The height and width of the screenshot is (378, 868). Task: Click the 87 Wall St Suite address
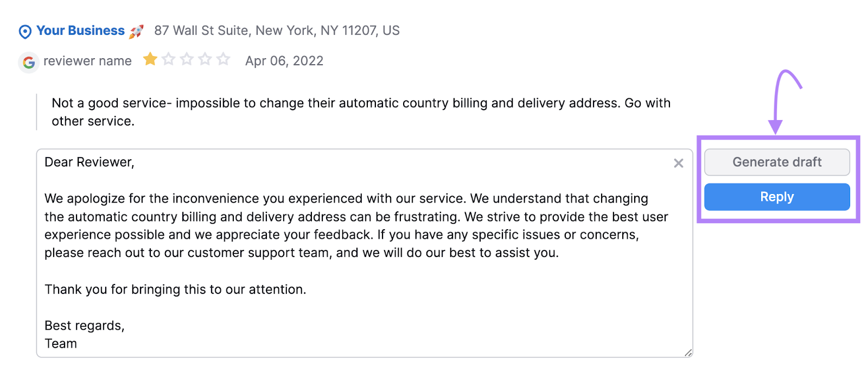coord(277,30)
